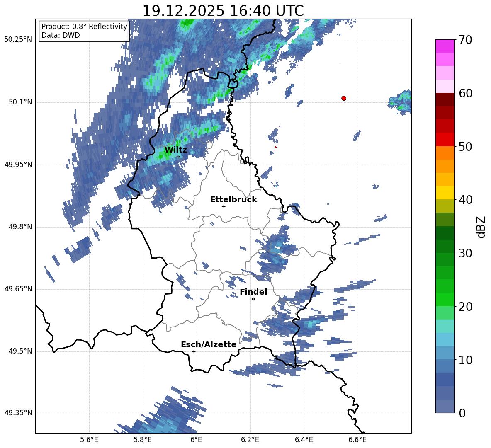Click the 49.95°N latitude label

(18, 165)
